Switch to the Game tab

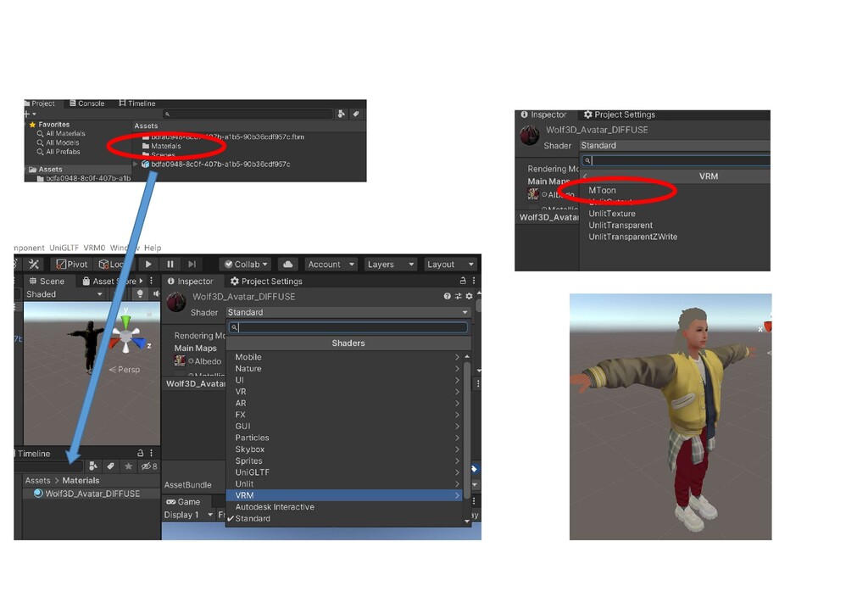pos(183,501)
